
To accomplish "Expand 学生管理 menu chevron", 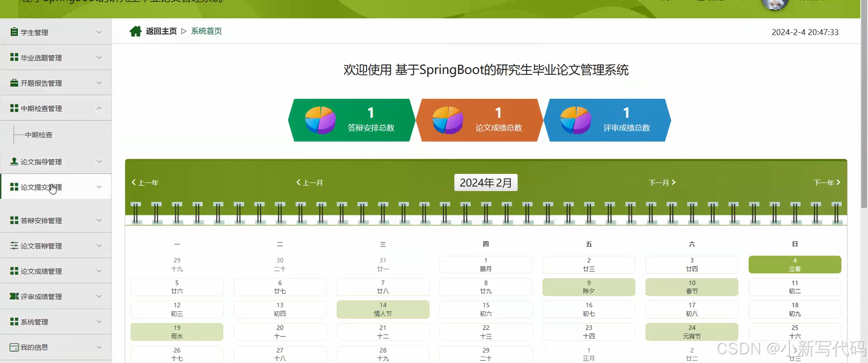I will pyautogui.click(x=99, y=32).
